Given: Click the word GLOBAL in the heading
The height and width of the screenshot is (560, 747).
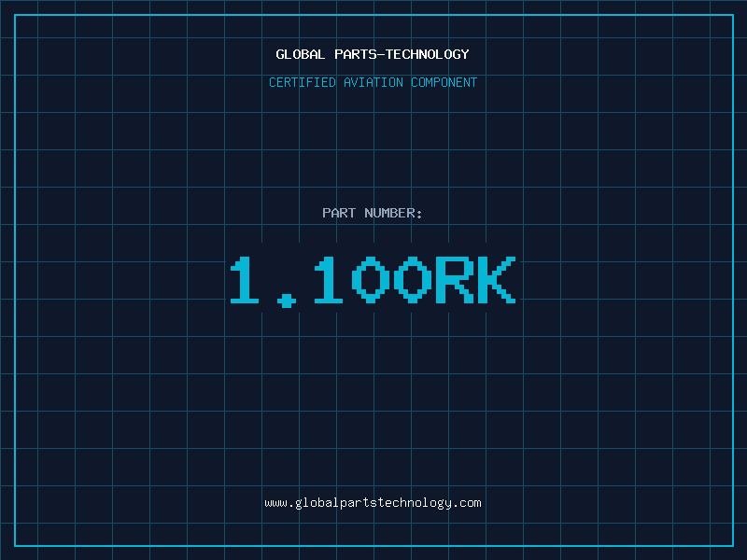Looking at the screenshot, I should point(301,54).
